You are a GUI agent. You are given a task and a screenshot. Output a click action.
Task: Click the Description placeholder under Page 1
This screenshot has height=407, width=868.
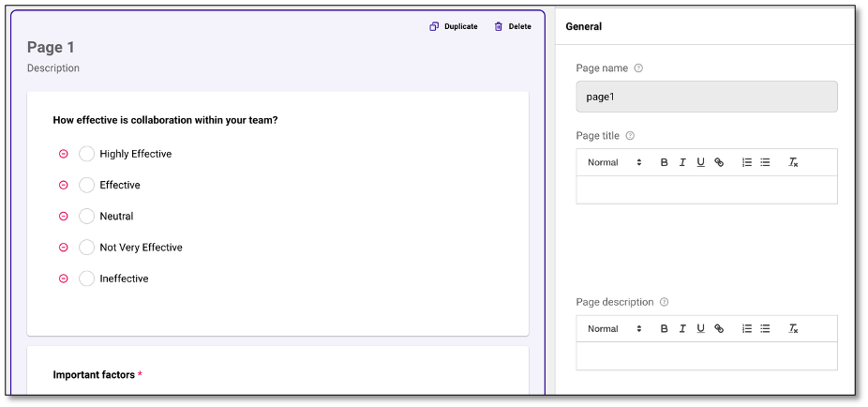pos(53,68)
